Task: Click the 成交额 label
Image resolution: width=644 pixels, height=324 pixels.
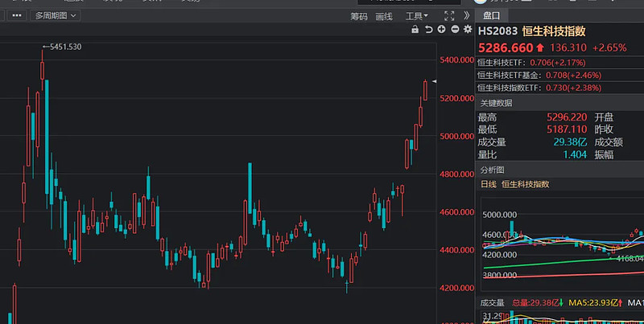Action: coord(609,142)
